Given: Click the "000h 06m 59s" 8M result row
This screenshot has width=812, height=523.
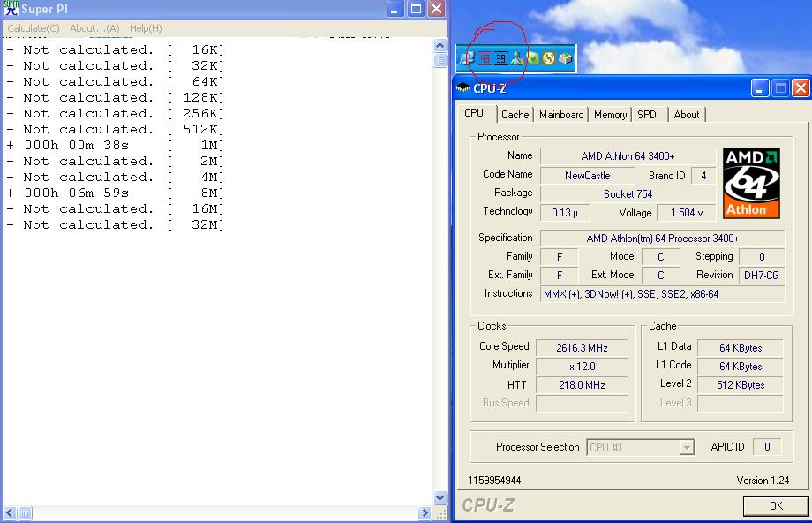Looking at the screenshot, I should (x=116, y=193).
